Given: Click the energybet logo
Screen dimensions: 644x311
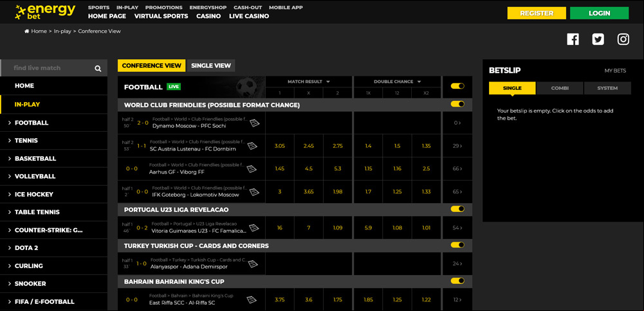Looking at the screenshot, I should (x=45, y=12).
